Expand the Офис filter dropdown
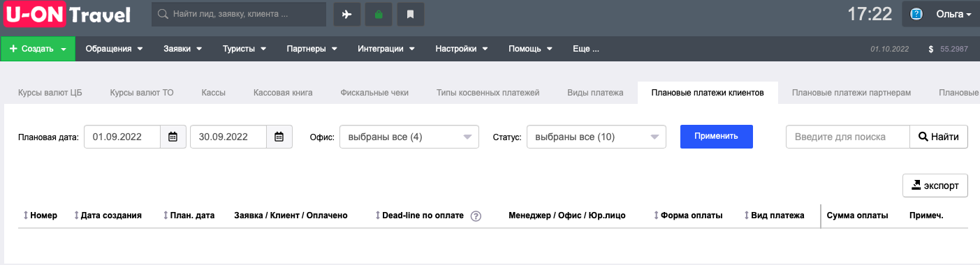This screenshot has width=980, height=265. point(409,137)
